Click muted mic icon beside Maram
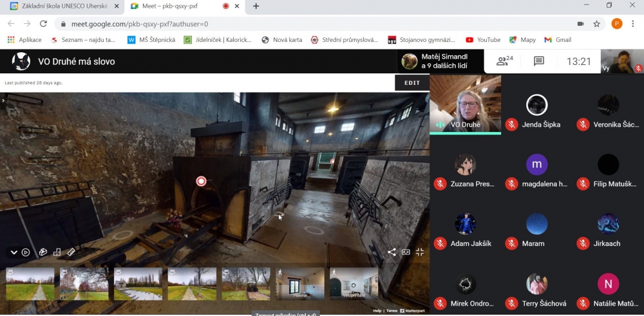This screenshot has width=644, height=316. click(511, 243)
